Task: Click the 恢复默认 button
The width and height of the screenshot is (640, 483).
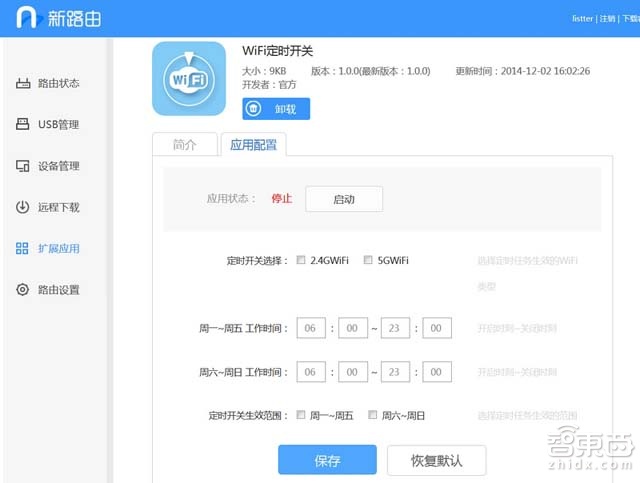Action: [x=437, y=461]
